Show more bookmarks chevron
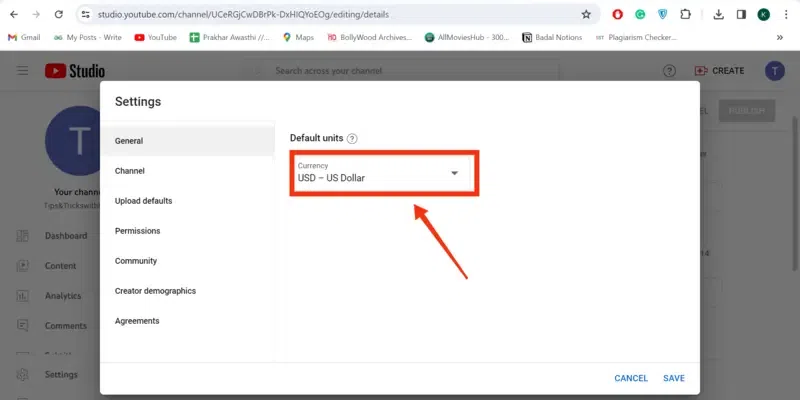The image size is (800, 400). click(780, 37)
